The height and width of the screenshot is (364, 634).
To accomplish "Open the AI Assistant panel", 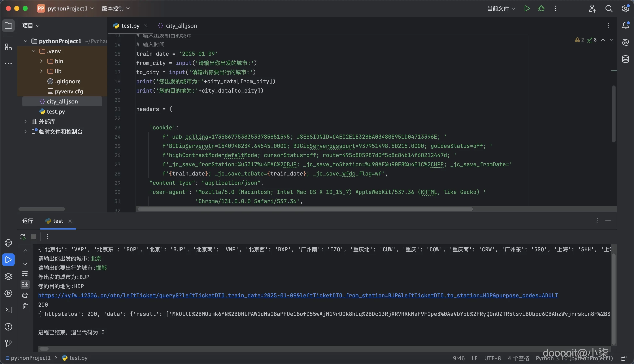I will coord(625,42).
